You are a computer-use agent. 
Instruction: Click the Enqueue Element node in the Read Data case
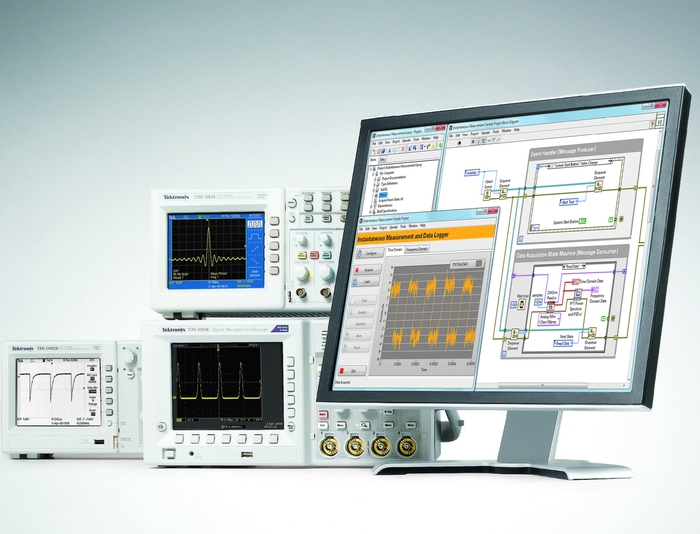(592, 332)
